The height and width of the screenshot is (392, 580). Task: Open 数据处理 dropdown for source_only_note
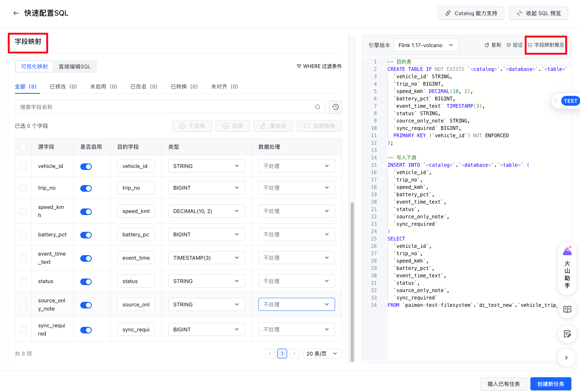pos(297,304)
